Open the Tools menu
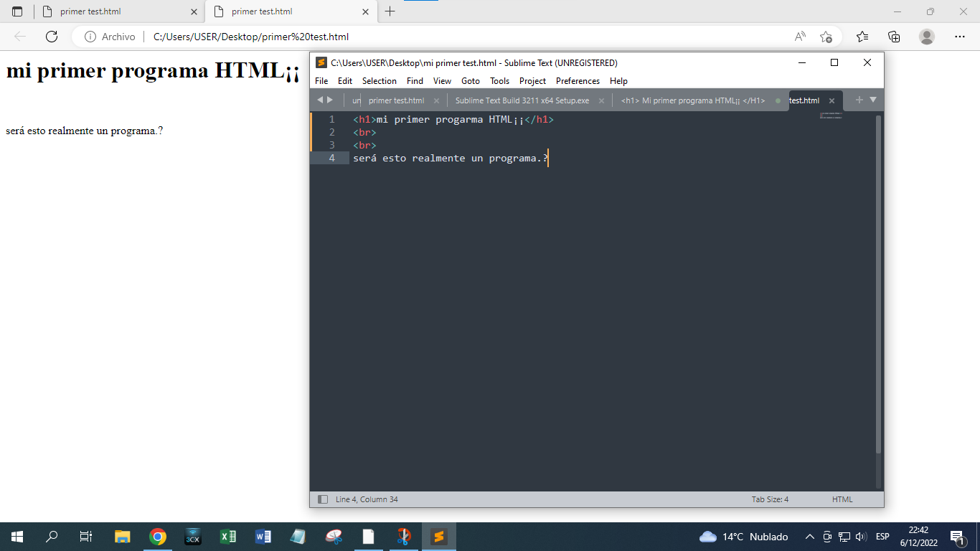The image size is (980, 551). [500, 81]
